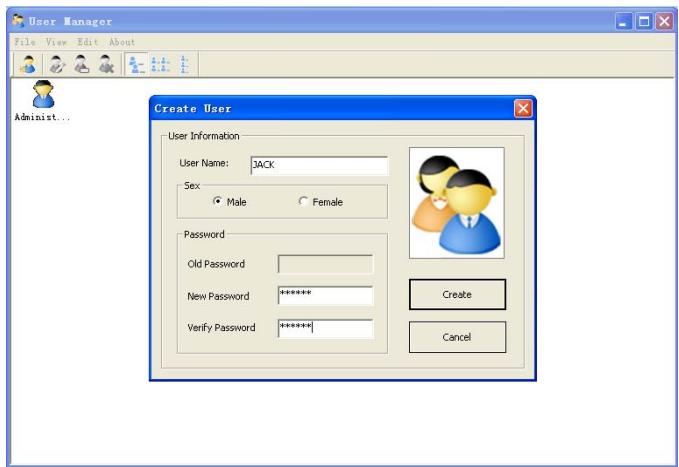
Task: Select the Female radio button
Action: (304, 202)
